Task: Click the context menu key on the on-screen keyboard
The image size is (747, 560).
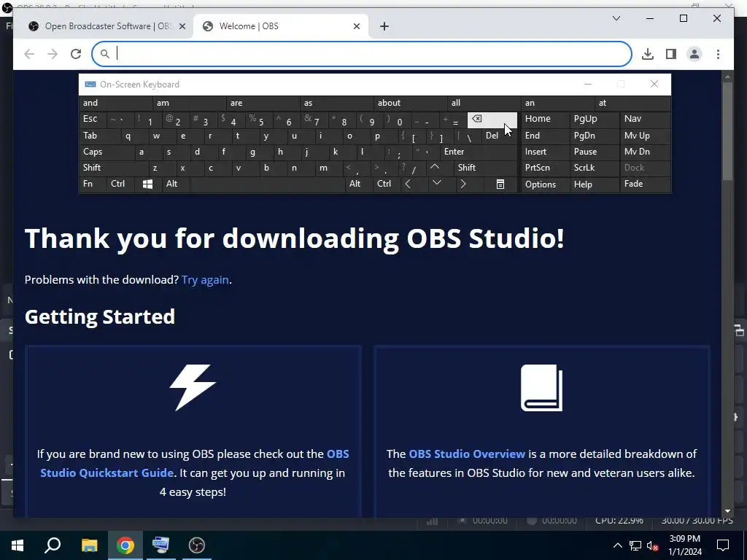Action: point(500,184)
